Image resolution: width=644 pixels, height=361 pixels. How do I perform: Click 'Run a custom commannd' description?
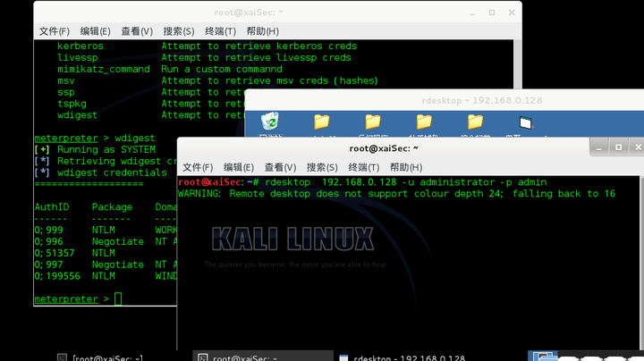222,69
